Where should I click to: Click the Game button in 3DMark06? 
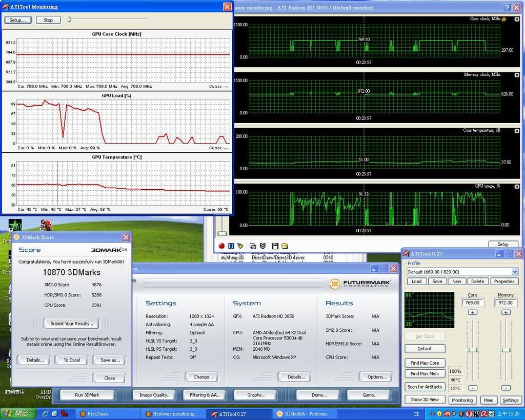pyautogui.click(x=370, y=395)
